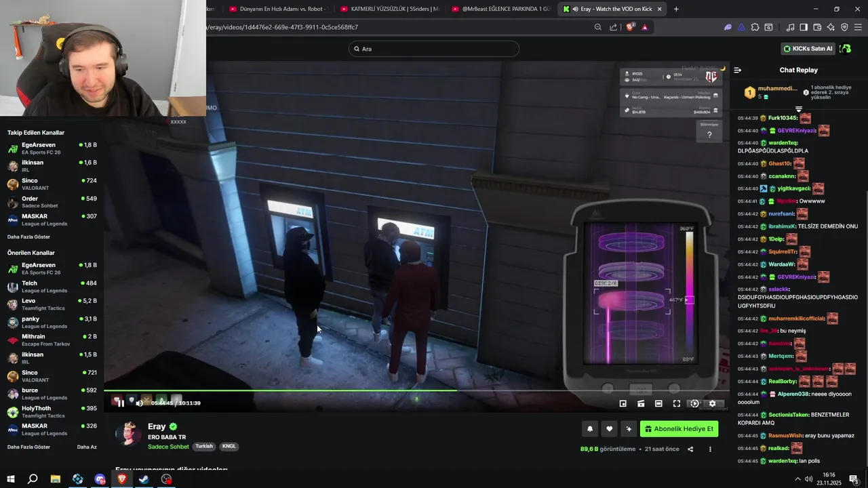The width and height of the screenshot is (868, 488).
Task: Open the purple ghost extension
Action: (x=728, y=27)
